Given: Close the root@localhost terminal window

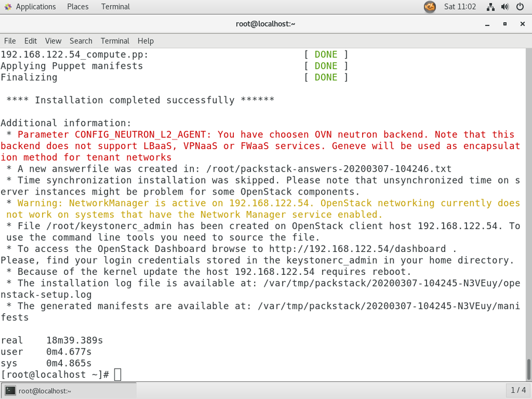Looking at the screenshot, I should click(x=521, y=24).
